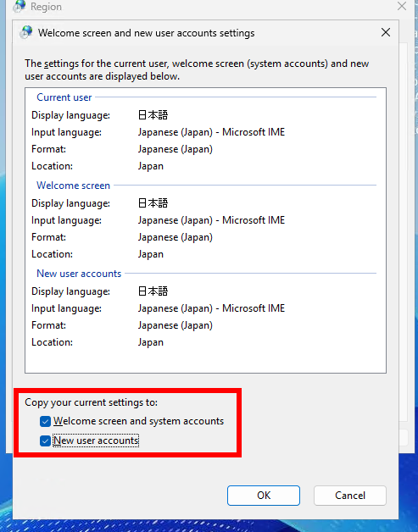The height and width of the screenshot is (532, 418).
Task: Click the New user accounts section heading
Action: (79, 274)
